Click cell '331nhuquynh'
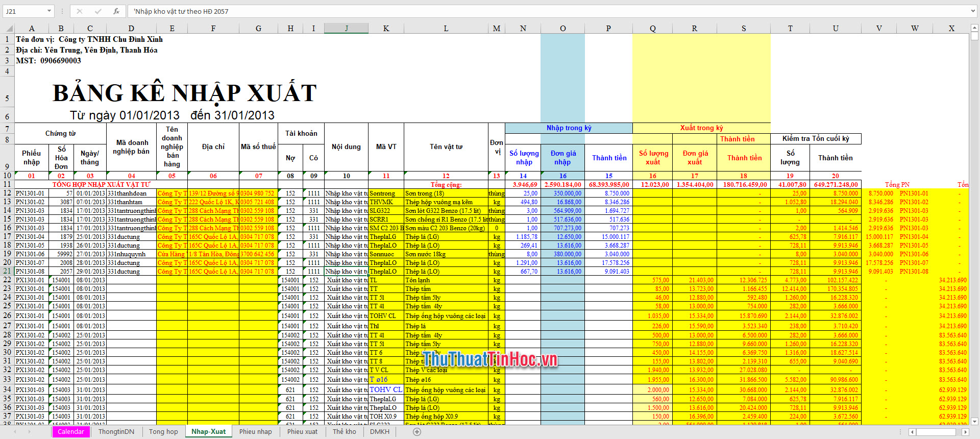This screenshot has height=439, width=980. pyautogui.click(x=132, y=254)
